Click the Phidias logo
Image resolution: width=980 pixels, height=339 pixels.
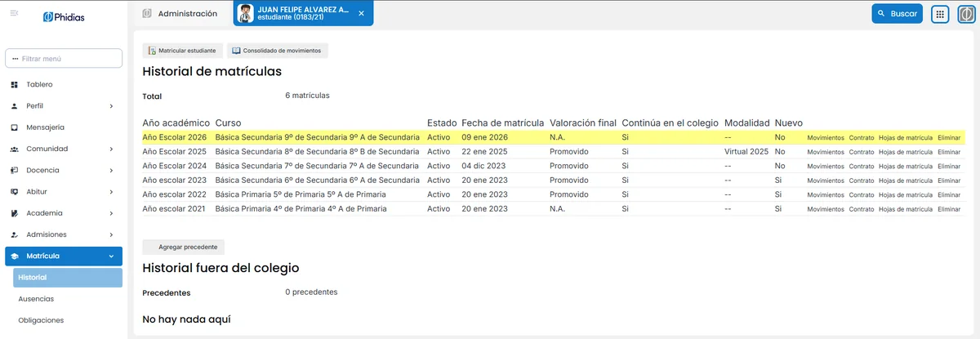pyautogui.click(x=64, y=17)
